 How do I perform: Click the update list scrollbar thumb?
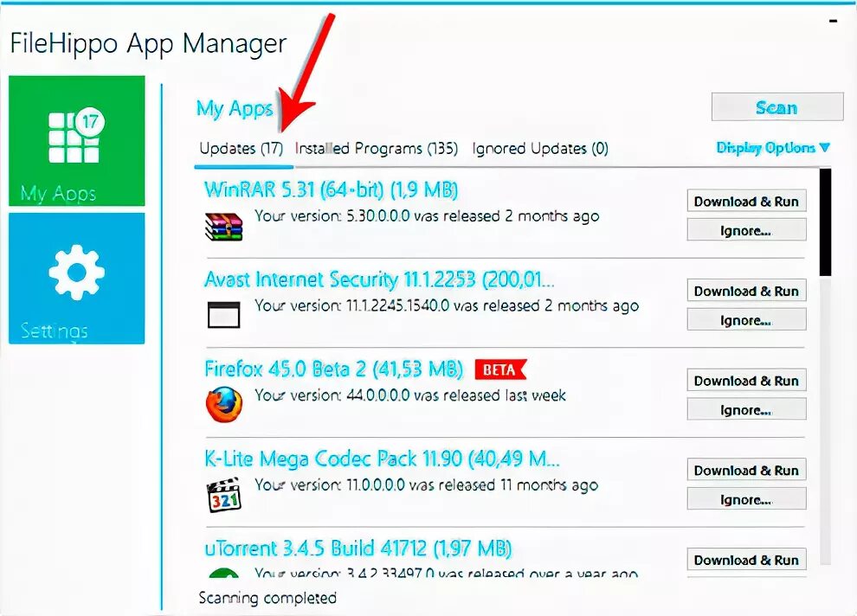[825, 222]
